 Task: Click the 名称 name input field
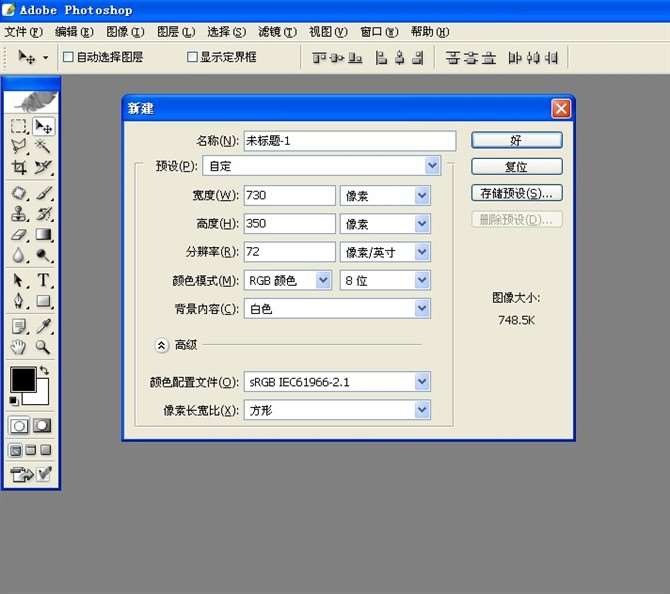coord(350,141)
